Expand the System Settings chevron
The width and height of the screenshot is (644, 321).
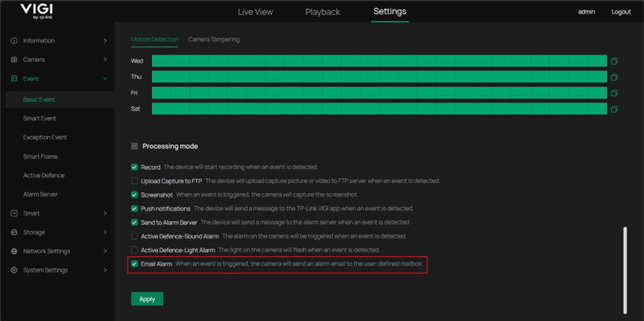(x=105, y=270)
